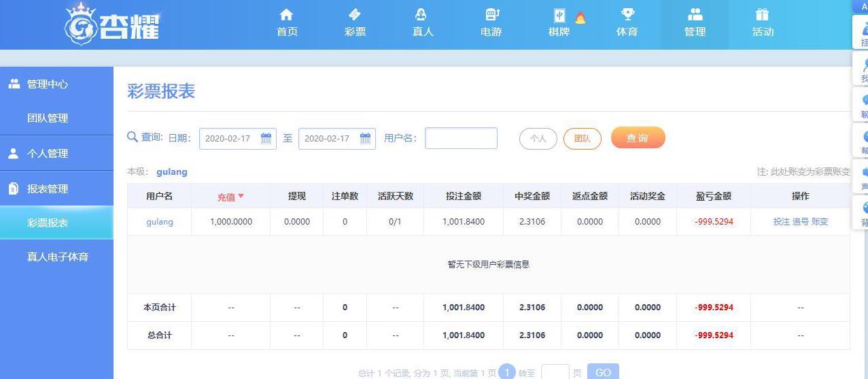Click the 本级 gulang breadcrumb name
Viewport: 868px width, 379px height.
172,172
